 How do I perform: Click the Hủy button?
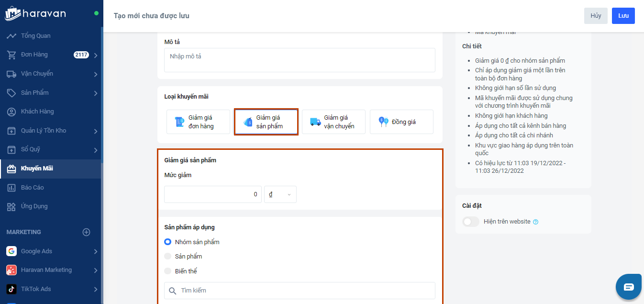coord(596,16)
